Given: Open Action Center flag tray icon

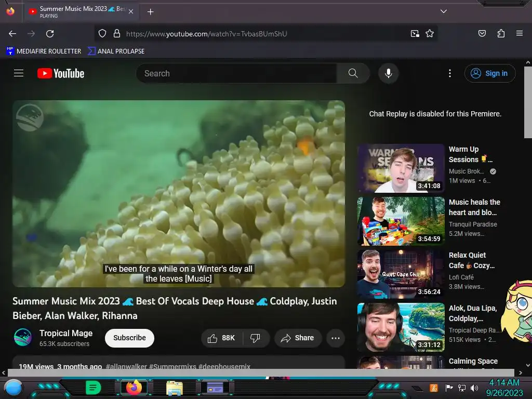Looking at the screenshot, I should (x=449, y=388).
